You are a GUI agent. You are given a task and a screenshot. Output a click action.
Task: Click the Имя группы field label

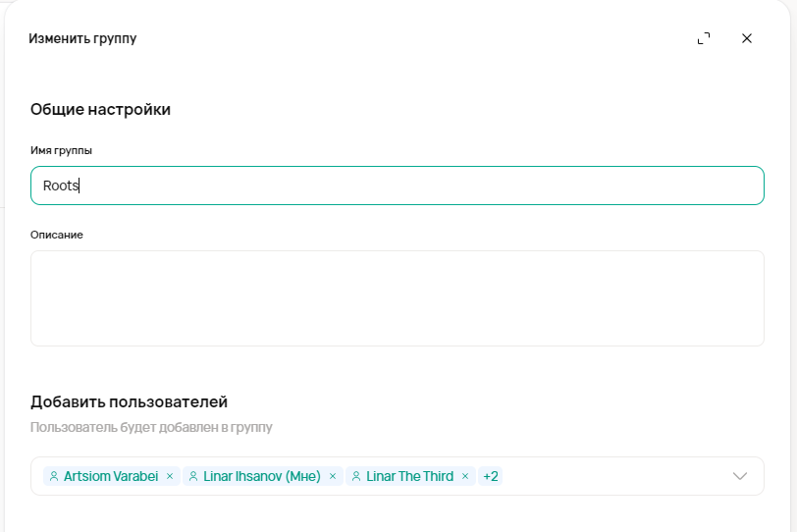(x=61, y=150)
